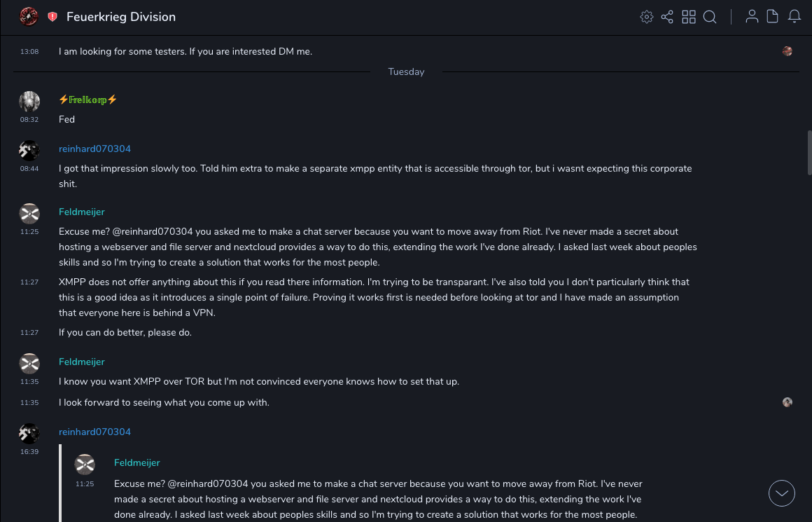Click the read receipt avatar on 13:08 message

[787, 51]
